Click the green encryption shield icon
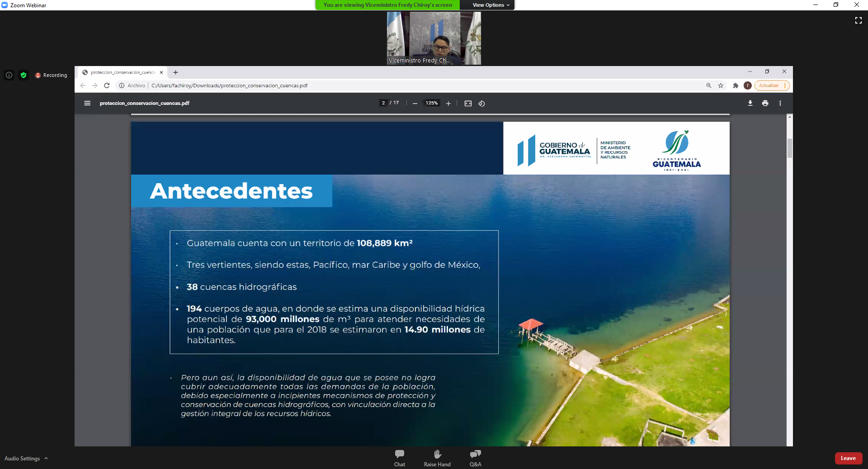The width and height of the screenshot is (868, 469). point(24,75)
